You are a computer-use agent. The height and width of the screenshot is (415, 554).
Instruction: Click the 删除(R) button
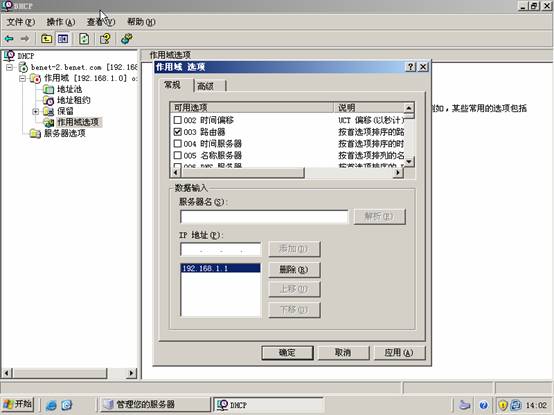point(294,270)
